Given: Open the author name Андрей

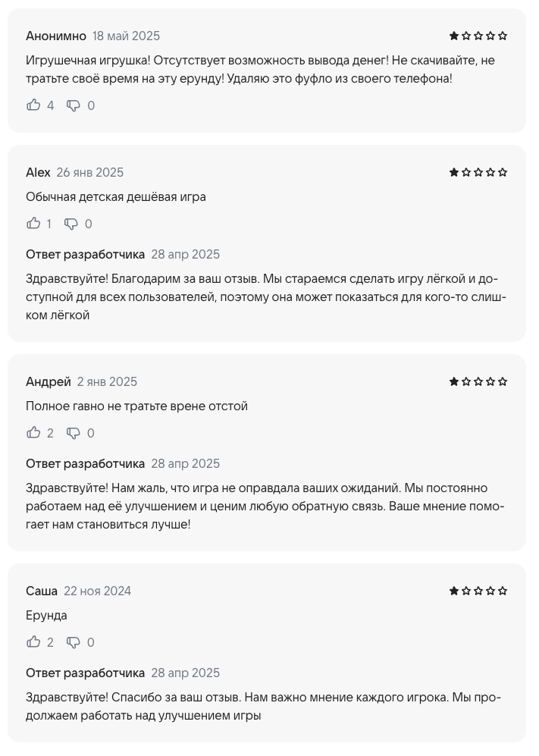Looking at the screenshot, I should tap(49, 381).
